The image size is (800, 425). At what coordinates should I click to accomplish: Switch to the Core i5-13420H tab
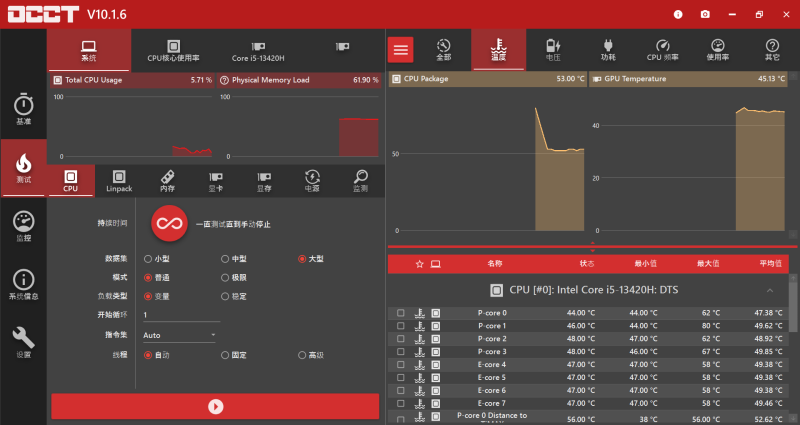tap(258, 51)
